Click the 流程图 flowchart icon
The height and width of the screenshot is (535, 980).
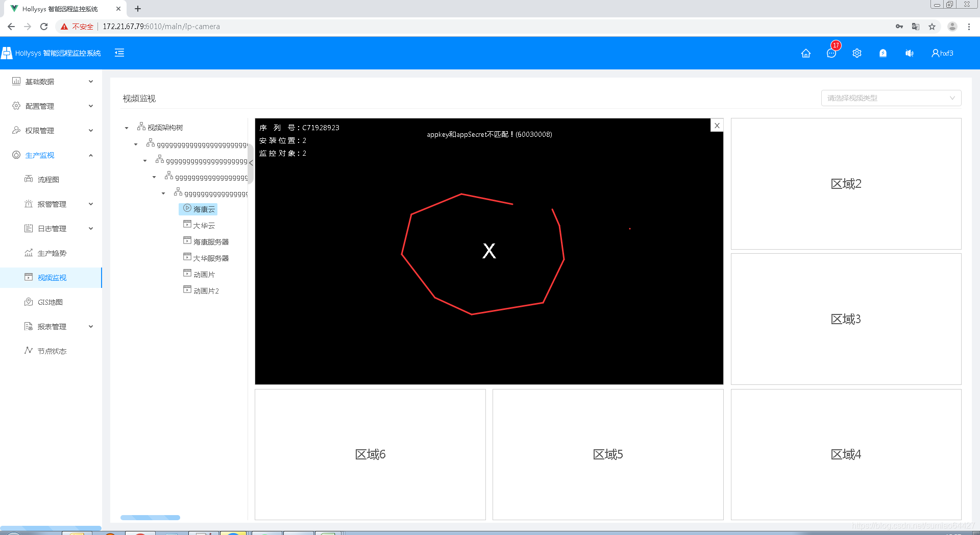[x=29, y=179]
